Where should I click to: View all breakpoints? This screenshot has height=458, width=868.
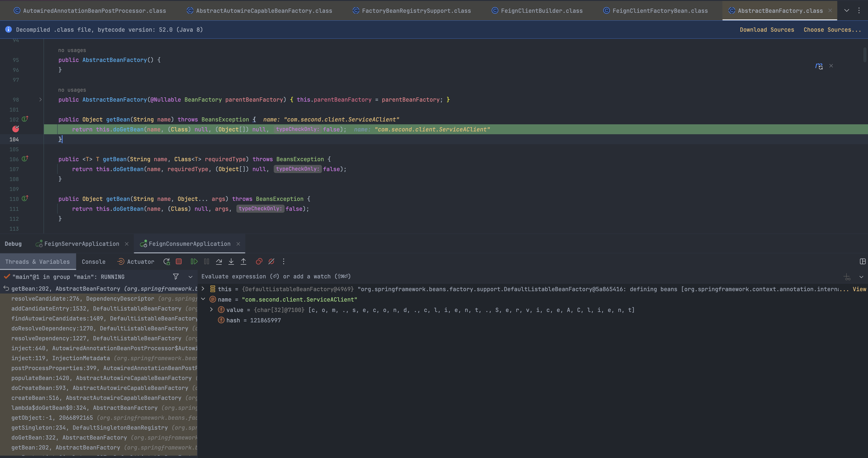pyautogui.click(x=259, y=262)
